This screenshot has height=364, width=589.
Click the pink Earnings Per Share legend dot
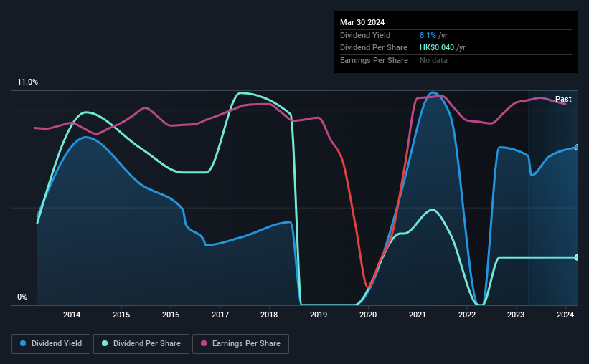204,343
